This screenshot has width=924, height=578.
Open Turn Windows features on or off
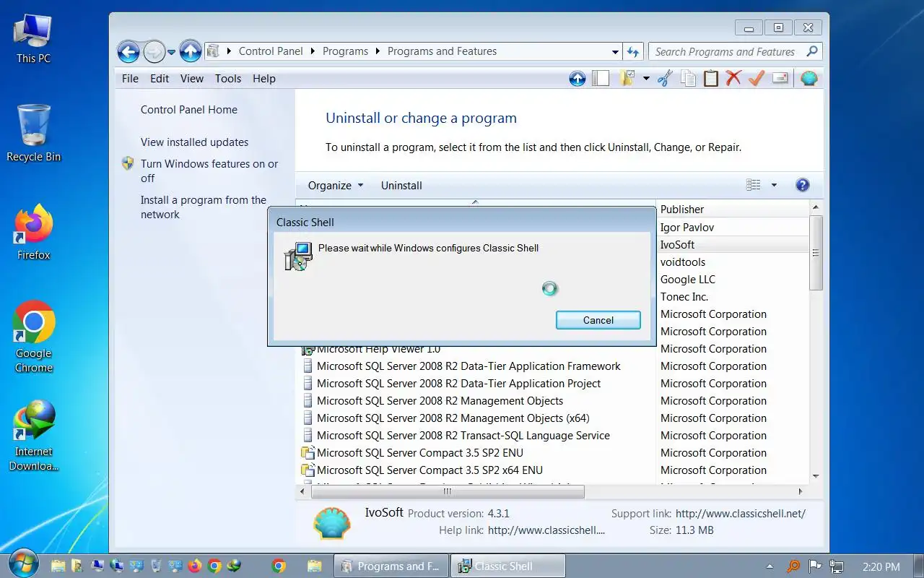click(x=209, y=171)
